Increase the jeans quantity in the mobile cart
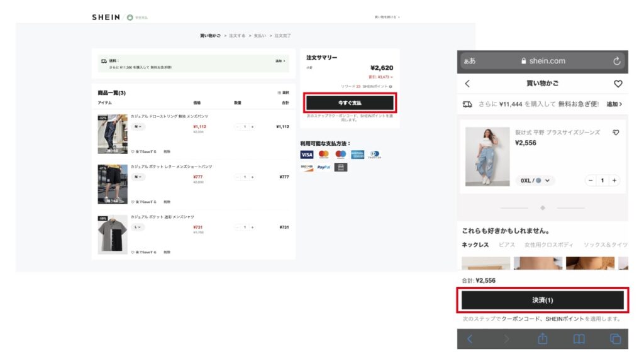 click(x=614, y=180)
